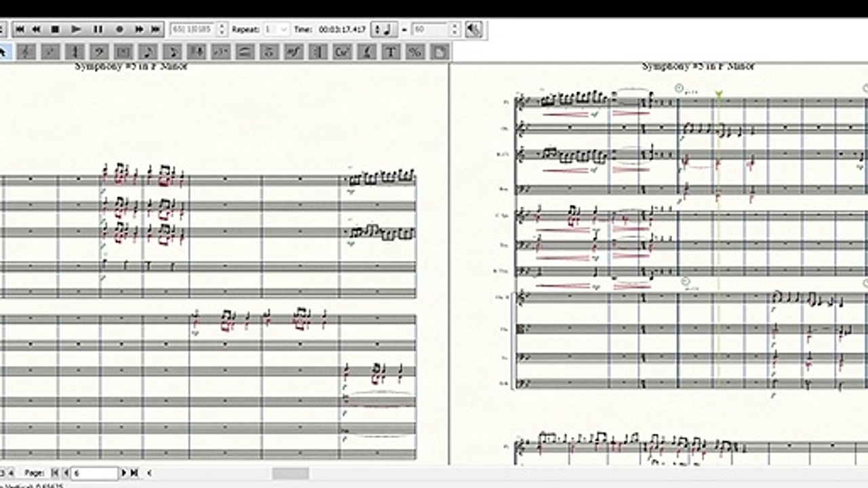The height and width of the screenshot is (488, 868).
Task: Select the bass clef tool
Action: (99, 52)
